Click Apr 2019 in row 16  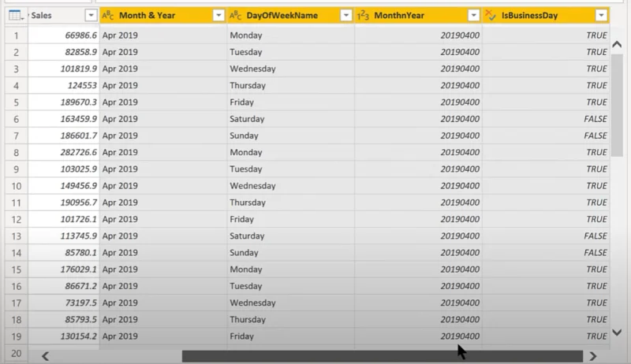(x=120, y=286)
